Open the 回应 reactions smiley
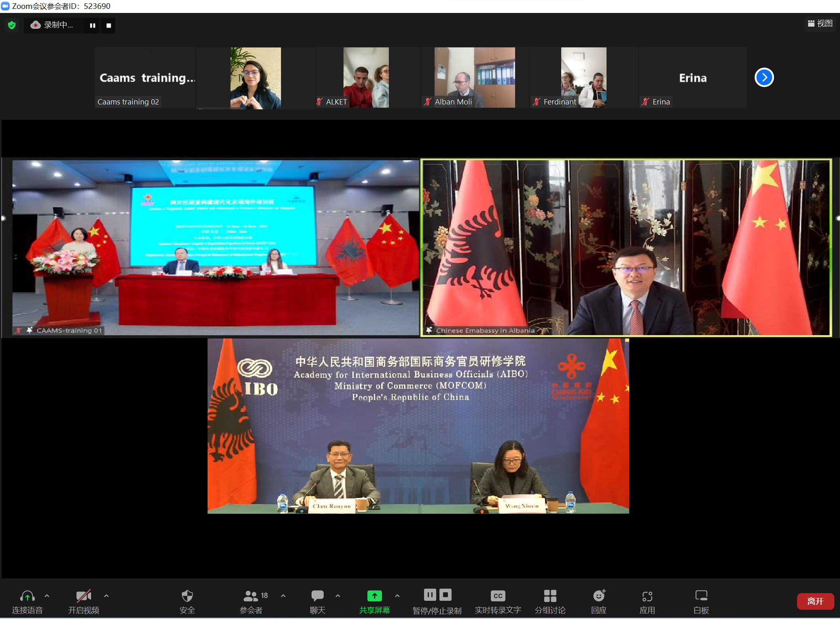Viewport: 840px width, 619px height. (x=598, y=596)
